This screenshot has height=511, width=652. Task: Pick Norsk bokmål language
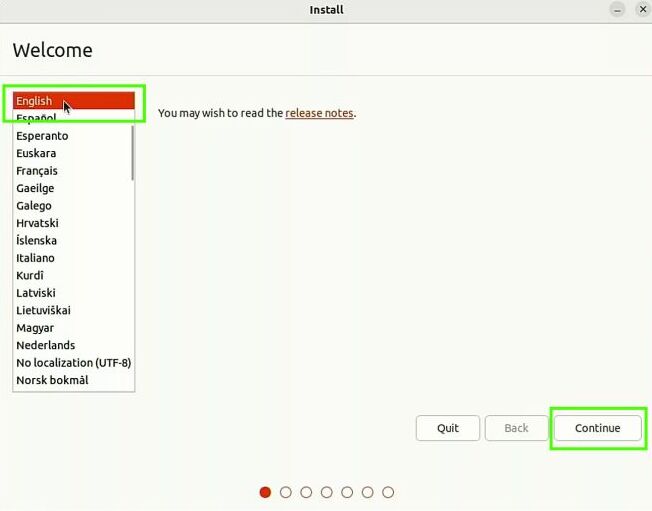(74, 380)
